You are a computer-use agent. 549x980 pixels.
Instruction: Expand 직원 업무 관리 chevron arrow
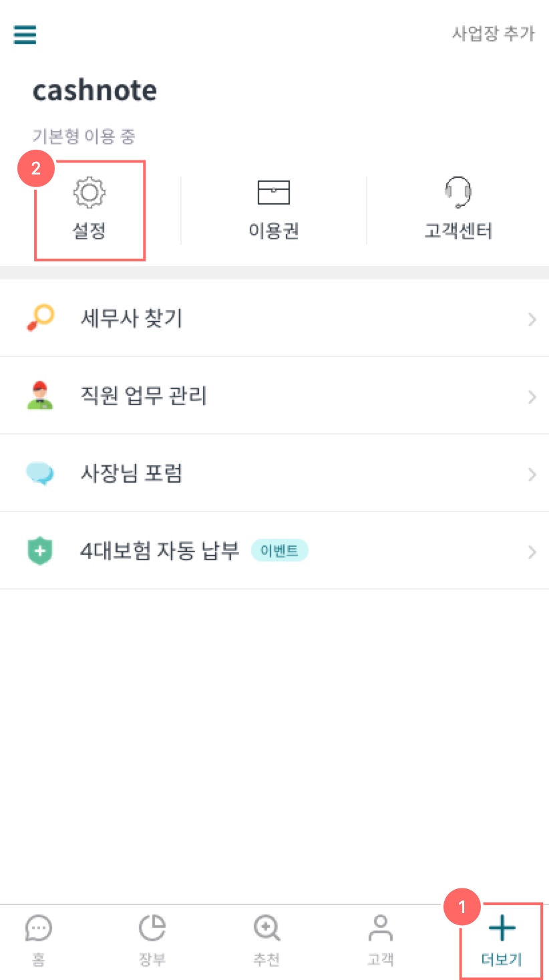532,396
